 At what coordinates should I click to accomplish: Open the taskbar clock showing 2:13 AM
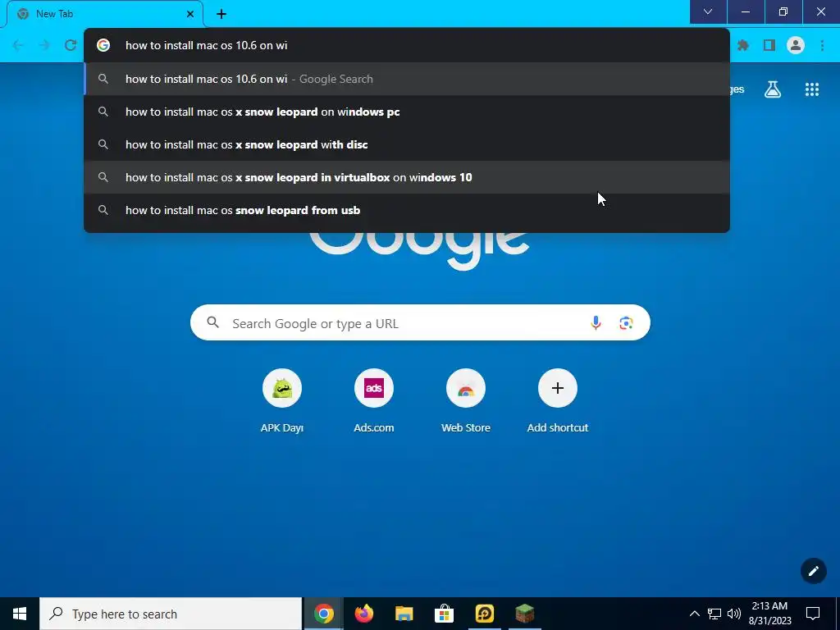(x=769, y=614)
